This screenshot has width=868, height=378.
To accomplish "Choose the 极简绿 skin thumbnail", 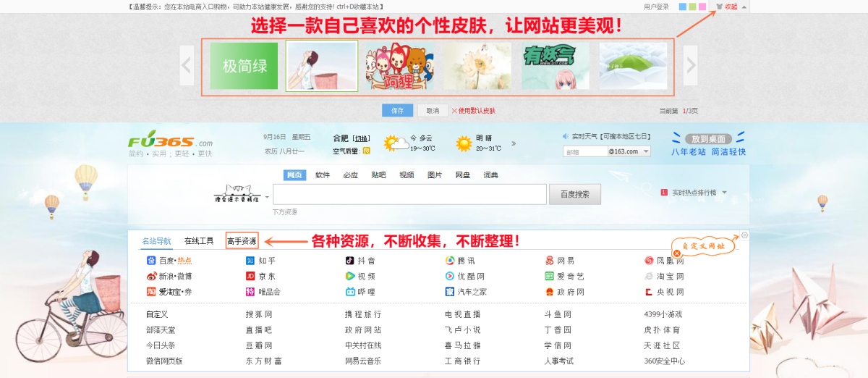I will [244, 66].
